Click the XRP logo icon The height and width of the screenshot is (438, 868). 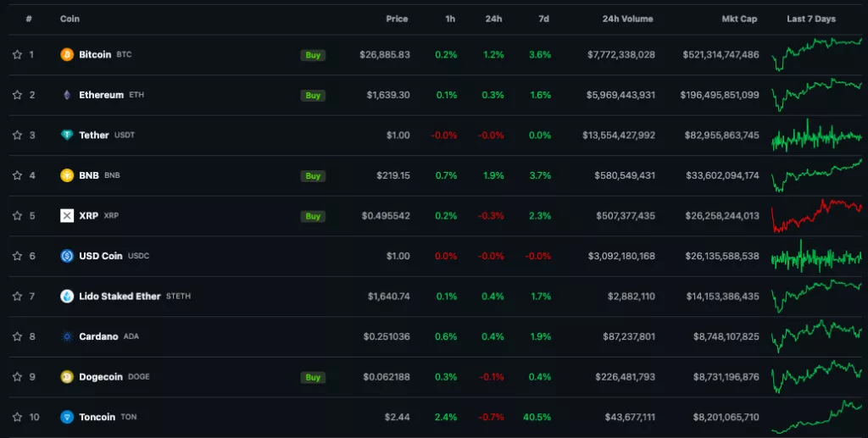[67, 216]
